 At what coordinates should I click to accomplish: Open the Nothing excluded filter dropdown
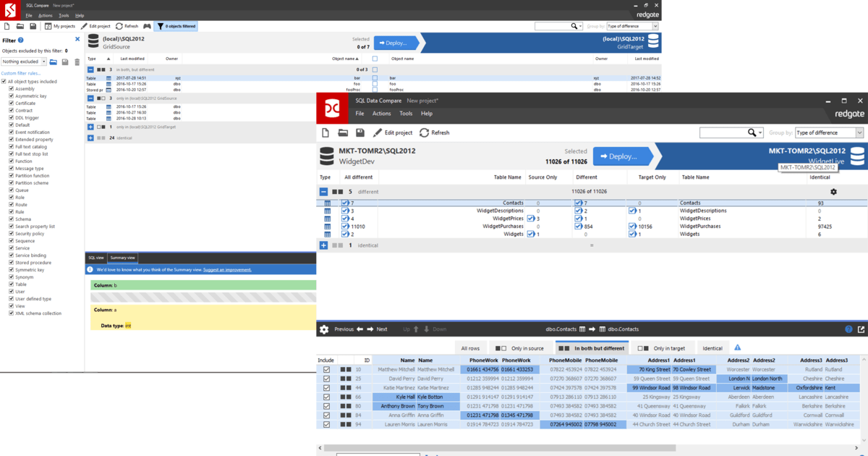point(24,62)
